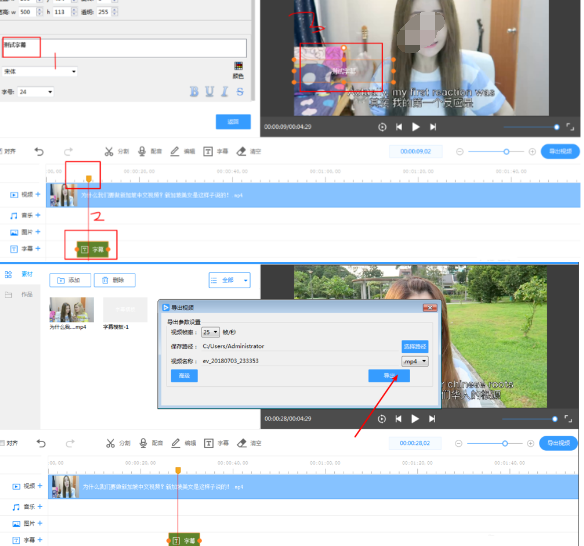
Task: Expand the 25 frame rate dropdown
Action: [x=210, y=332]
